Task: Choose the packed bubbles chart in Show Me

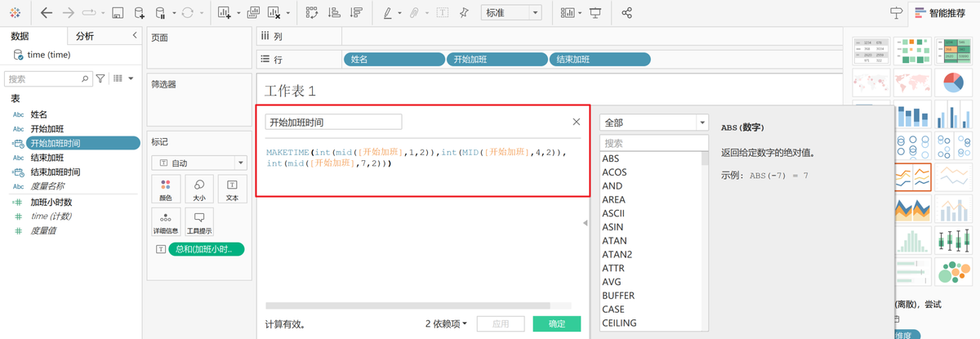Action: click(954, 273)
